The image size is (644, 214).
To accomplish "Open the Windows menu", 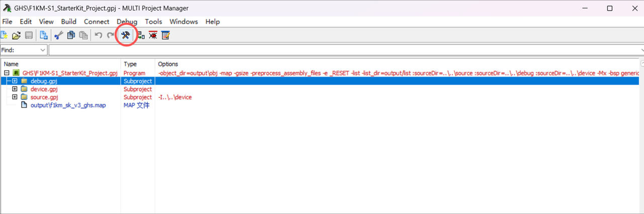I will [184, 22].
